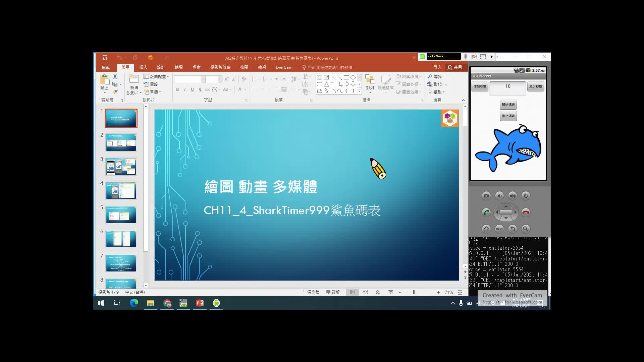Collapse the ribbon chevron
This screenshot has height=362, width=644.
463,100
